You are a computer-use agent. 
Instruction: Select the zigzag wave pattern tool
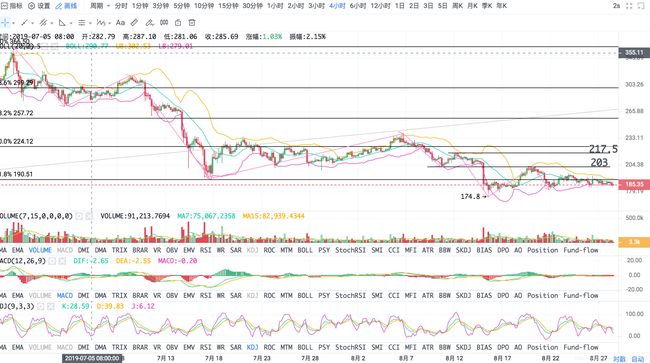pyautogui.click(x=100, y=23)
